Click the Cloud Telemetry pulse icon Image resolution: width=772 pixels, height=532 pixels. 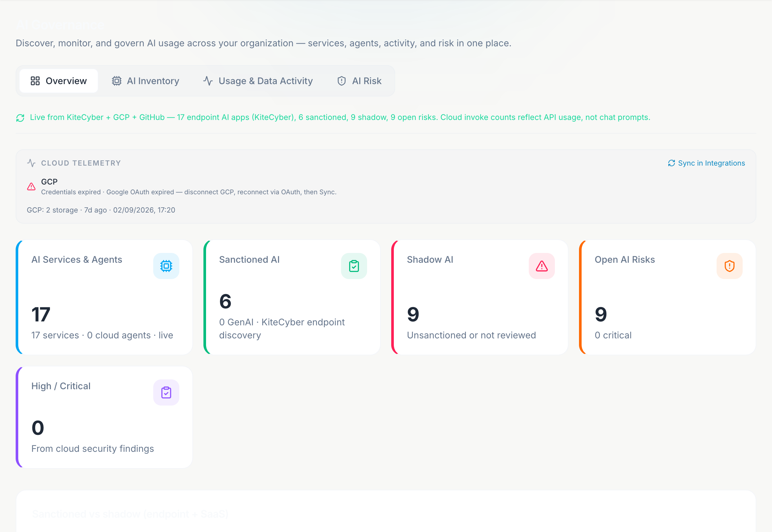[x=31, y=163]
